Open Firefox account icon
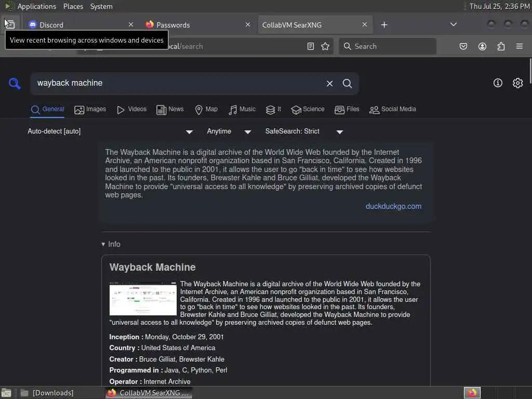The height and width of the screenshot is (399, 532). (482, 46)
